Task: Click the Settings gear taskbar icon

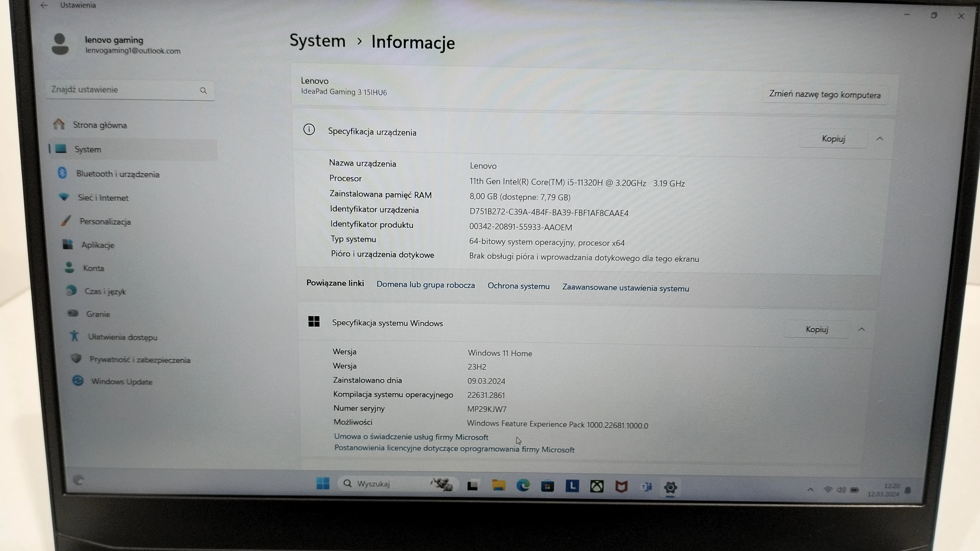Action: coord(670,488)
